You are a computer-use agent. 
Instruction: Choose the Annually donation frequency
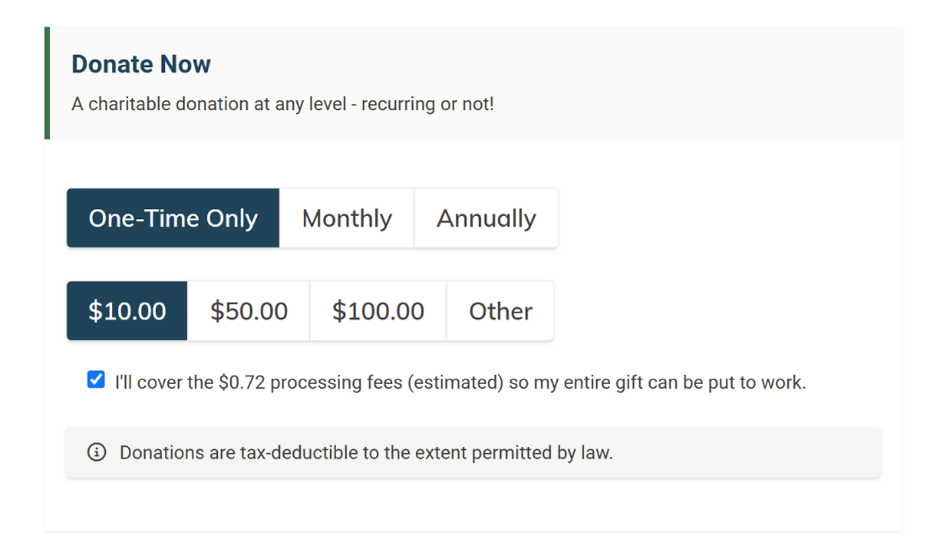486,218
